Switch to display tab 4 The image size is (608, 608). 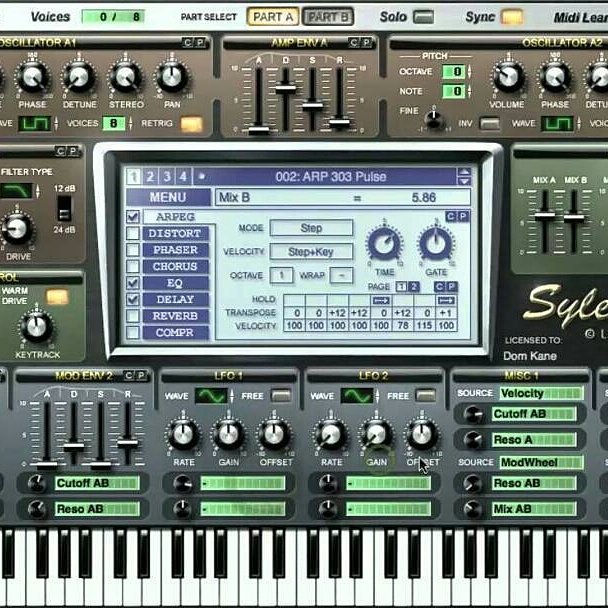(x=183, y=177)
